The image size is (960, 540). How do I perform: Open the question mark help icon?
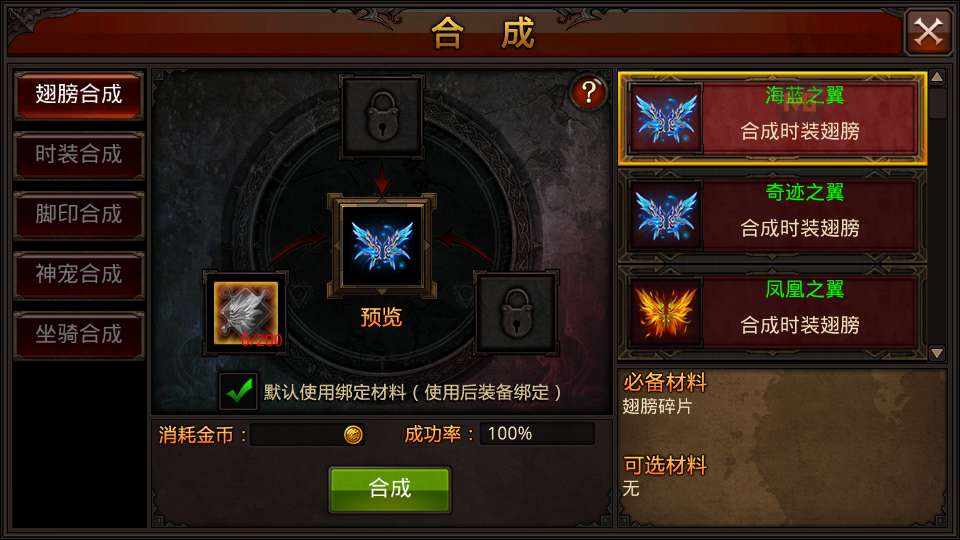588,92
